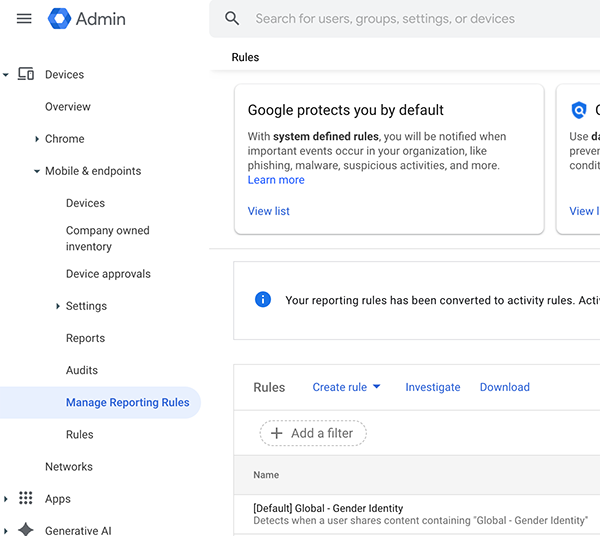This screenshot has height=536, width=600.
Task: Click the Generative AI sparkle icon
Action: pos(26,529)
